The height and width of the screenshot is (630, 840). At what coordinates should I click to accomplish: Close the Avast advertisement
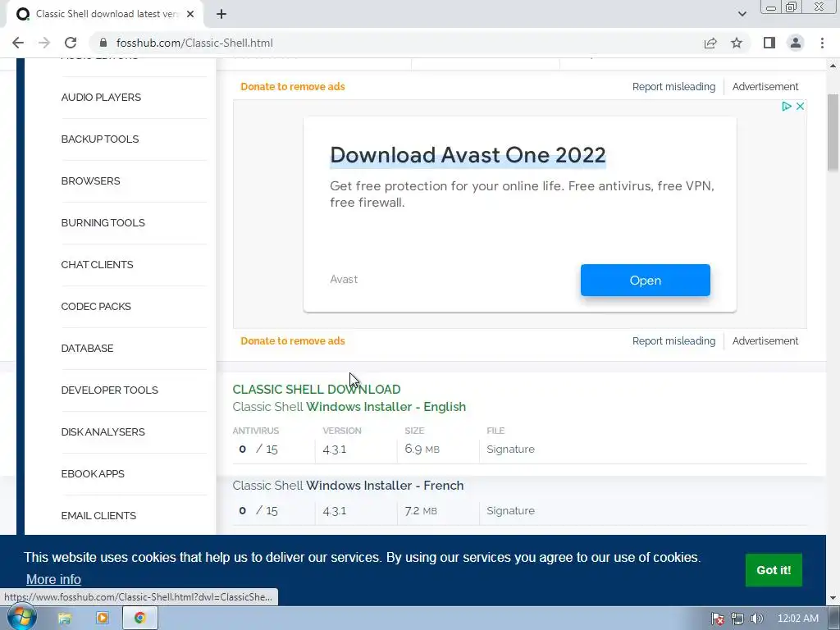pos(800,106)
